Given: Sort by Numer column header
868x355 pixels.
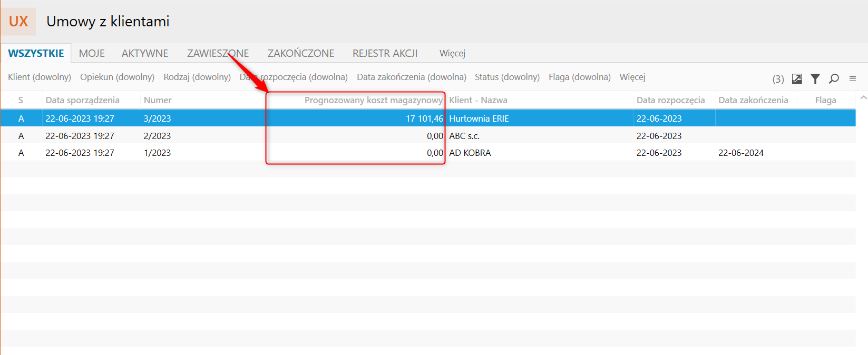Looking at the screenshot, I should (158, 100).
